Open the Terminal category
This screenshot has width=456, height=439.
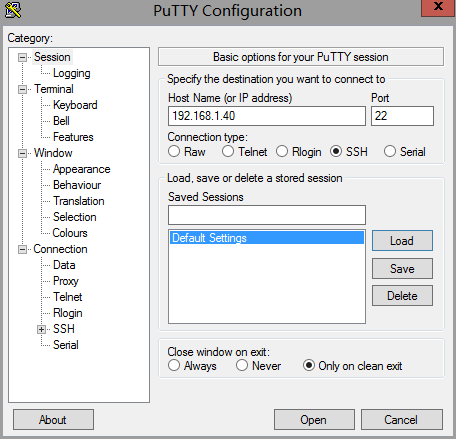pyautogui.click(x=54, y=89)
